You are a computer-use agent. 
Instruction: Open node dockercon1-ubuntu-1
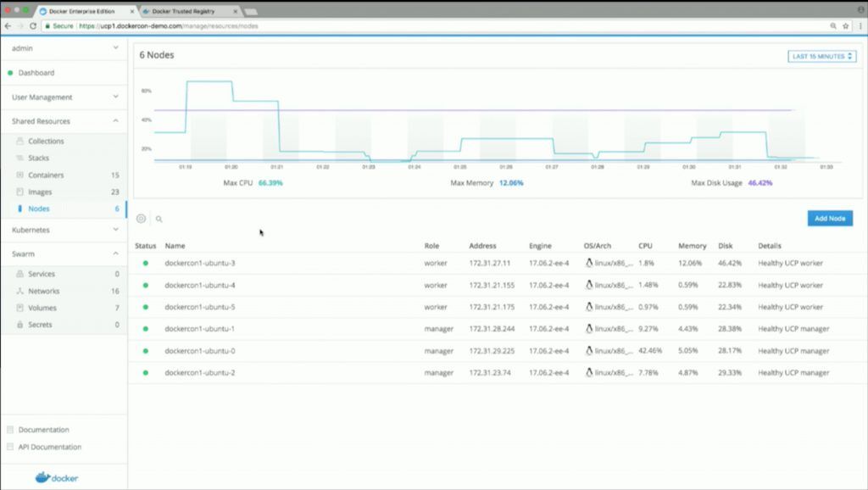pos(200,329)
